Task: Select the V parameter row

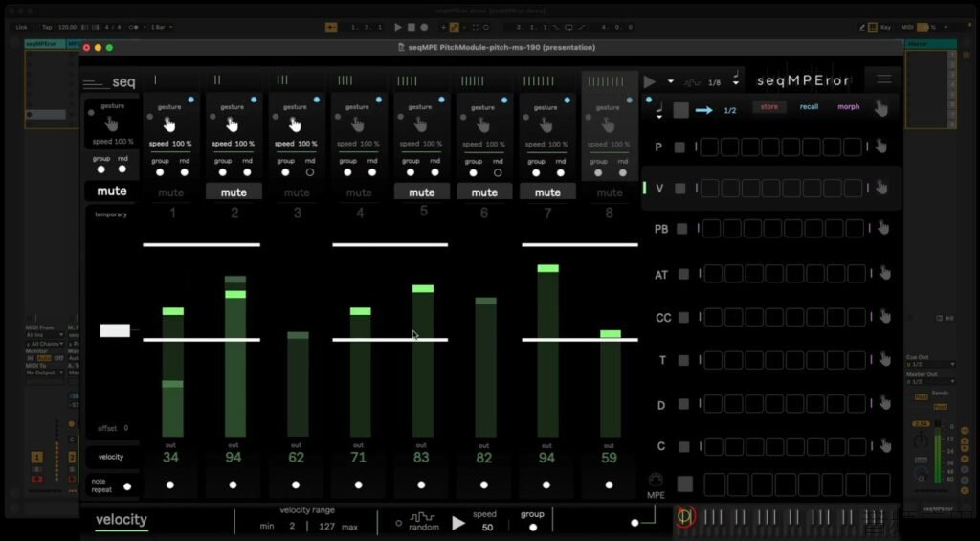Action: point(771,188)
